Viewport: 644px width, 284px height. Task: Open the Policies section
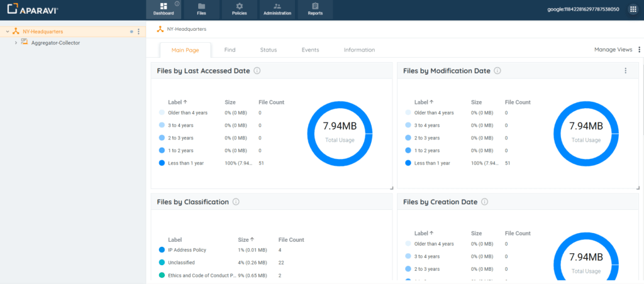[240, 9]
